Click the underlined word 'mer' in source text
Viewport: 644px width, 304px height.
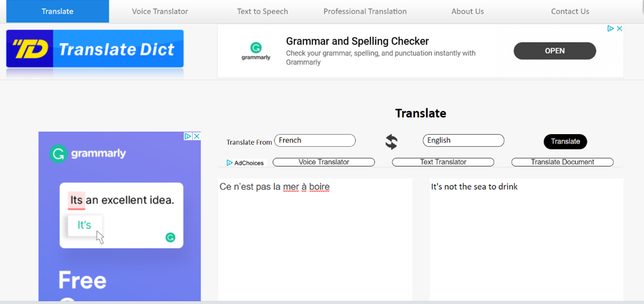point(291,187)
